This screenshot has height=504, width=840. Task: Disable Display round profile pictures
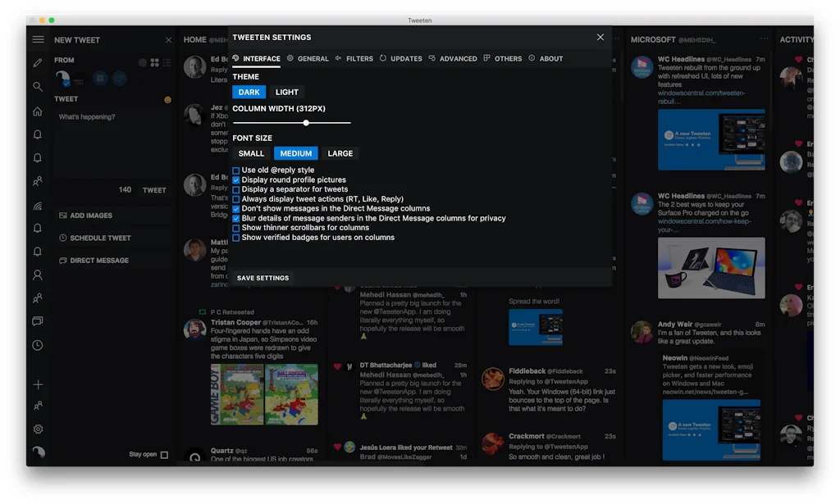click(x=236, y=179)
